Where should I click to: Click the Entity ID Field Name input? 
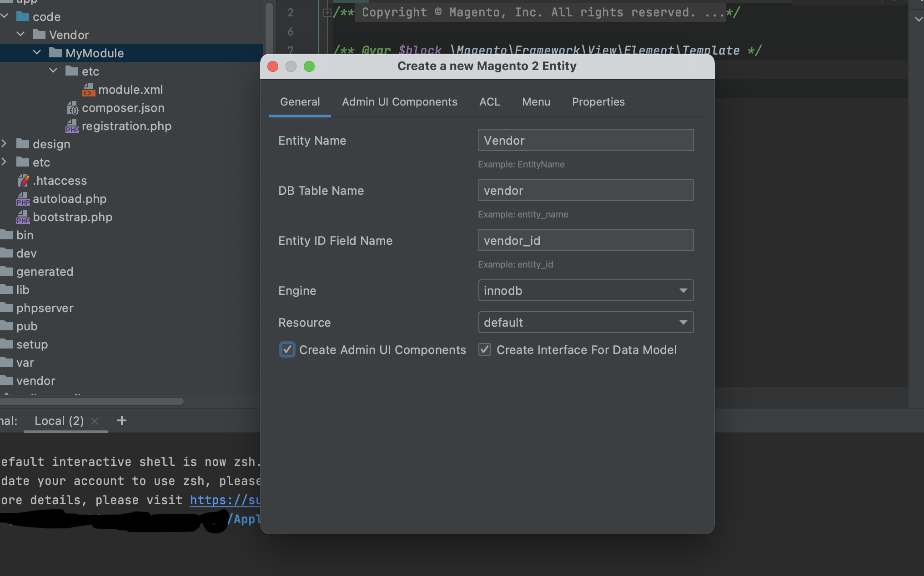tap(586, 240)
